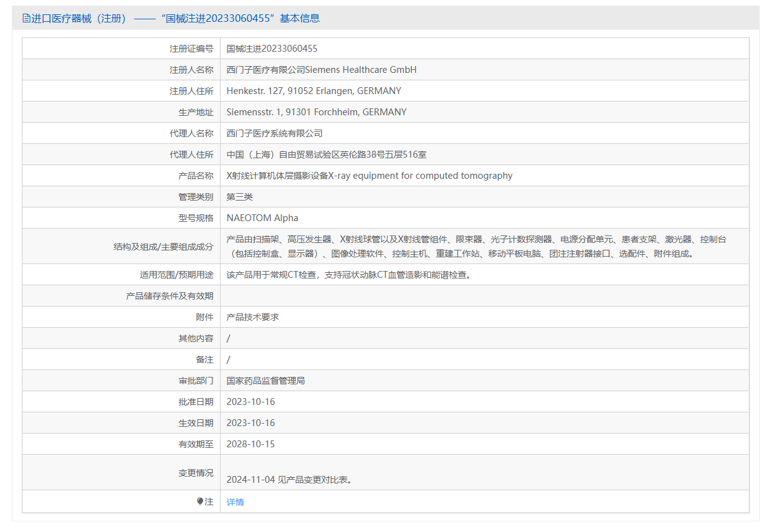Click the 代理人住所 label
This screenshot has width=774, height=532.
point(191,154)
